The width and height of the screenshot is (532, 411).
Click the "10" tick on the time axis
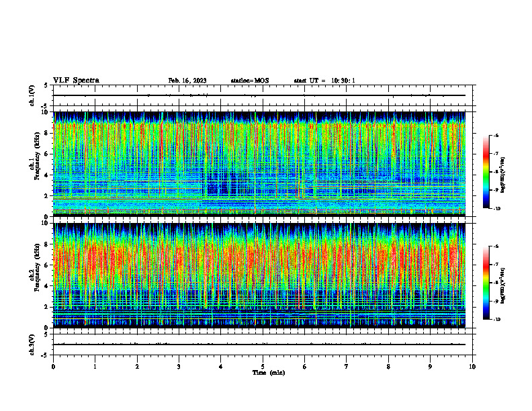click(472, 367)
